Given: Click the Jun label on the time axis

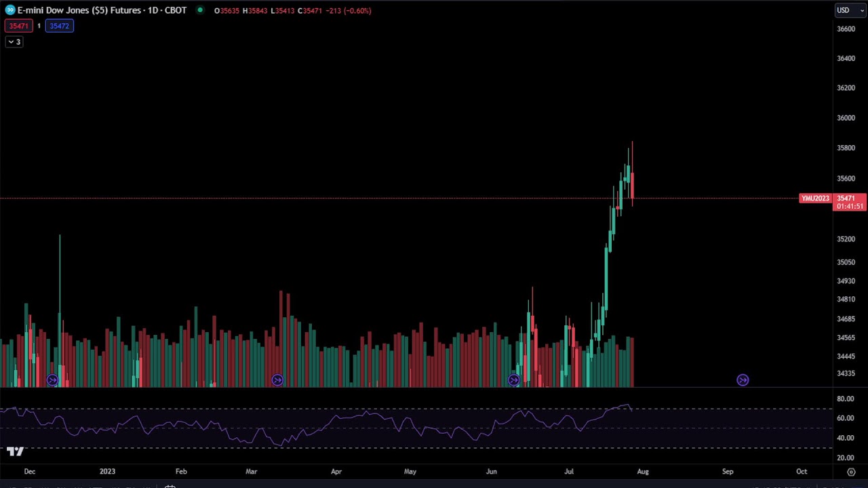Looking at the screenshot, I should 492,471.
